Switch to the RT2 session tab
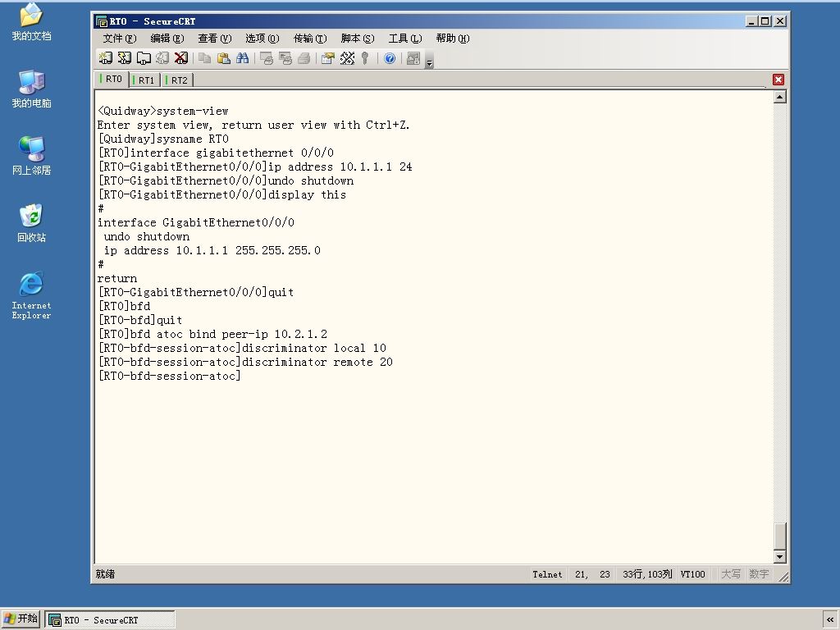Screen dimensions: 840x630 (x=177, y=80)
